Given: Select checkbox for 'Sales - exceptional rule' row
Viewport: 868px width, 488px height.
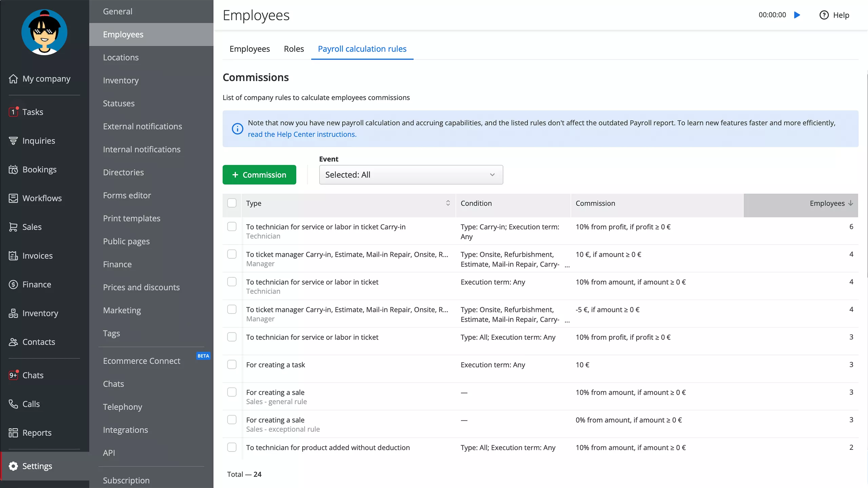Looking at the screenshot, I should coord(232,420).
